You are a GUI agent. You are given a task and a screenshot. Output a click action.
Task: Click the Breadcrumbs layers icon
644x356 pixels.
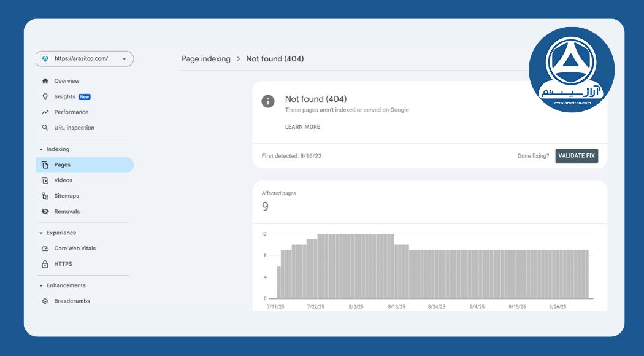[x=45, y=301]
